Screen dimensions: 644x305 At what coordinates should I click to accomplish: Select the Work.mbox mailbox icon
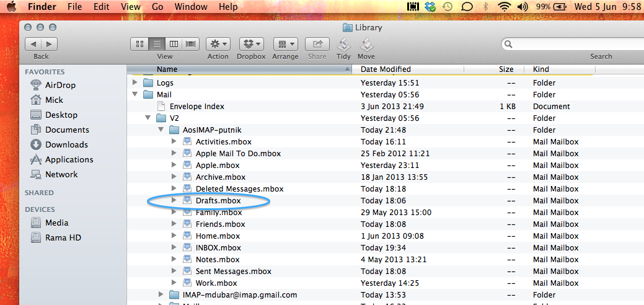(187, 283)
